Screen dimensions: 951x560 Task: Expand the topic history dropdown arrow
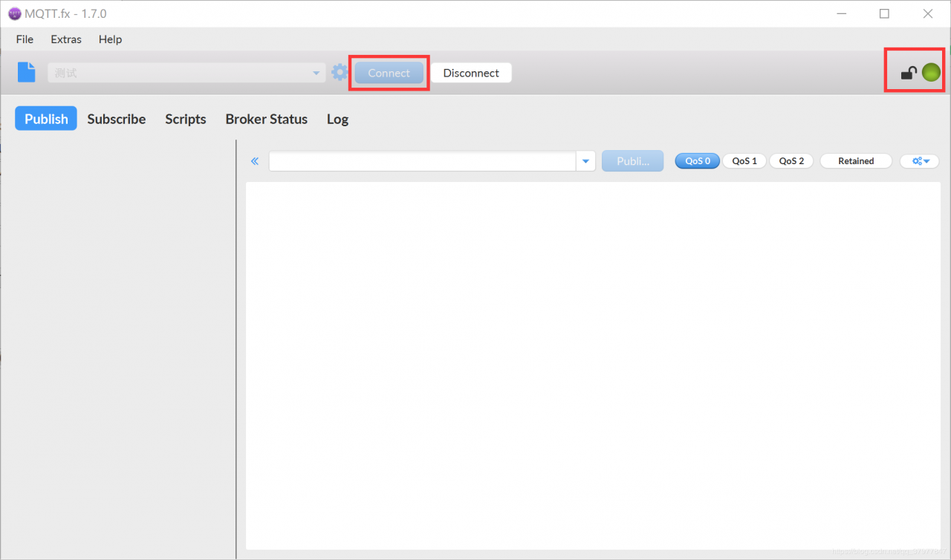coord(585,161)
